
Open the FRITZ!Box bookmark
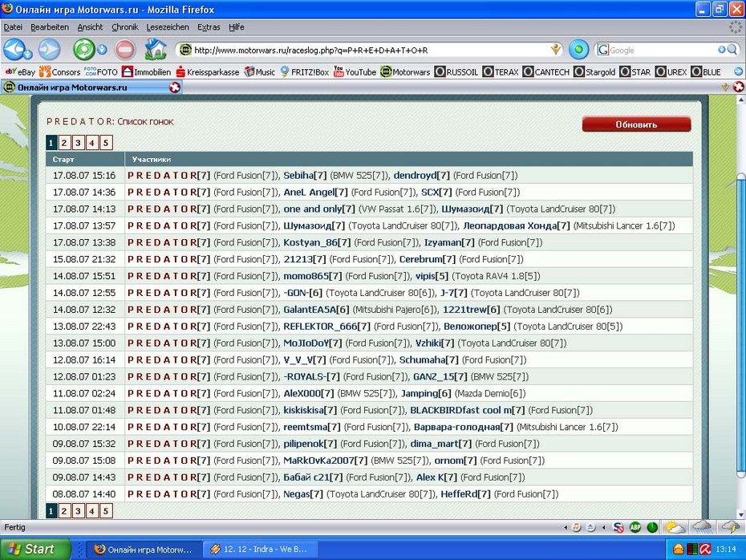click(x=305, y=72)
